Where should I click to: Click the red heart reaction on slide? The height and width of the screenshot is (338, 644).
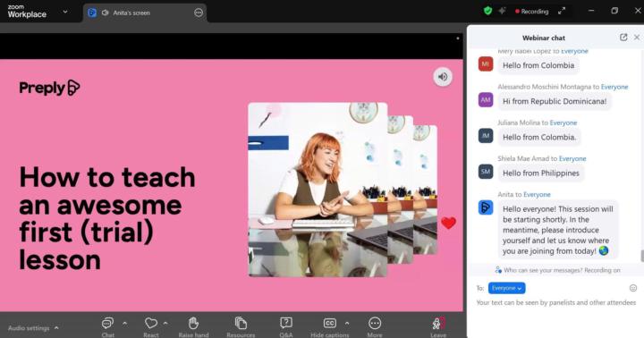(448, 223)
